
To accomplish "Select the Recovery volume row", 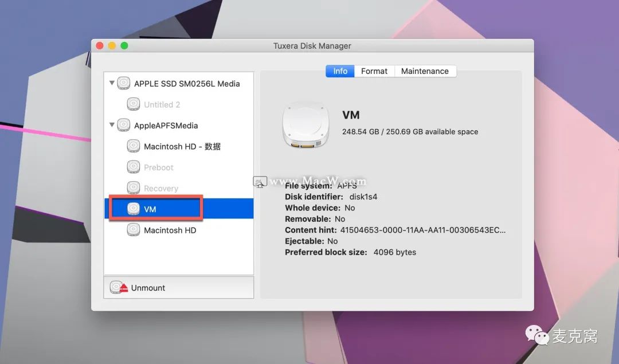I will [x=179, y=188].
